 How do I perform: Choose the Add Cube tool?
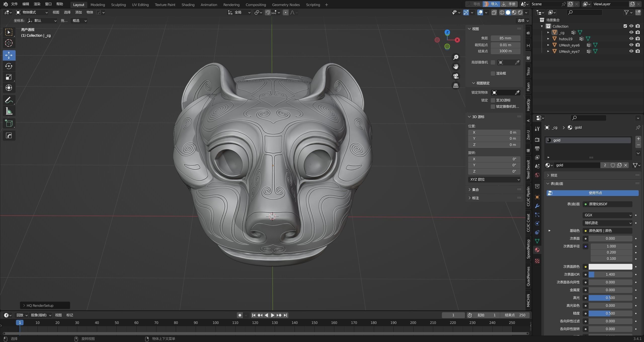tap(9, 123)
